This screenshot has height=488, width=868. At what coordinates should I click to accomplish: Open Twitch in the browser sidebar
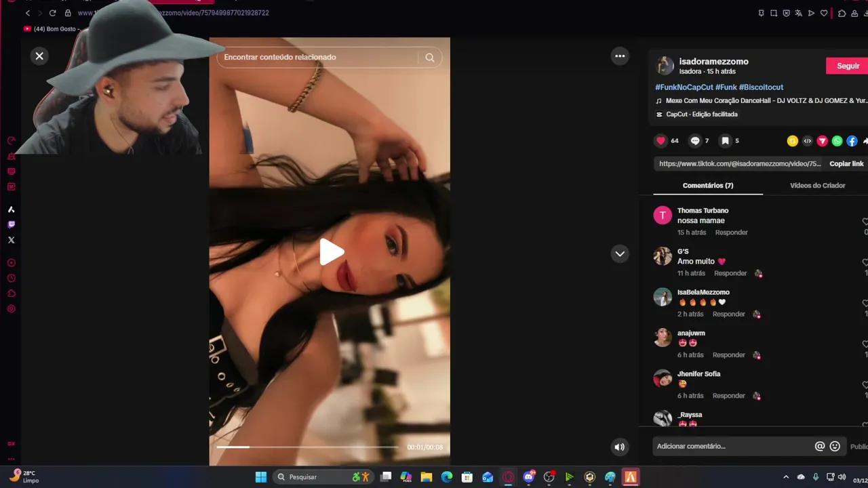(x=11, y=224)
